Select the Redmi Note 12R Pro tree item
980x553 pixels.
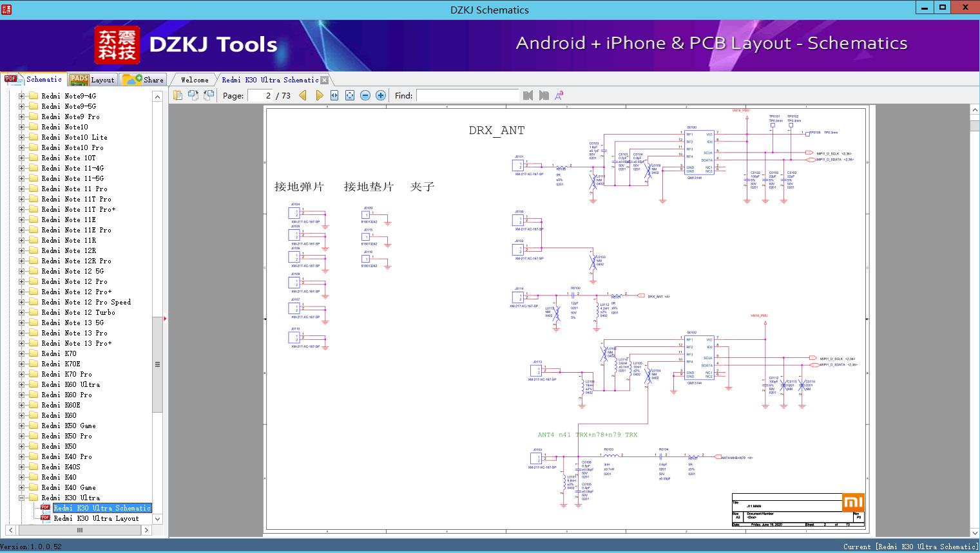[76, 261]
